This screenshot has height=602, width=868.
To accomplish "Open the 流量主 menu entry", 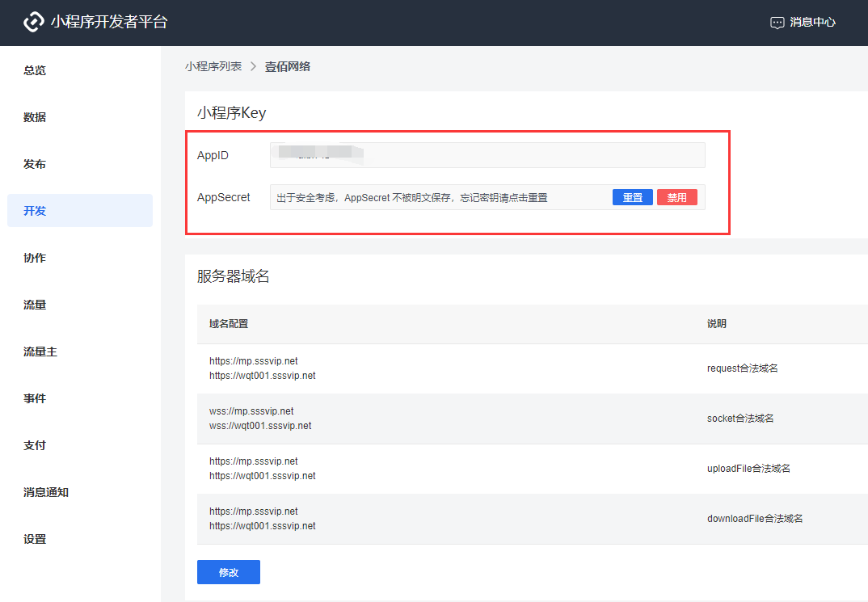I will pos(40,352).
